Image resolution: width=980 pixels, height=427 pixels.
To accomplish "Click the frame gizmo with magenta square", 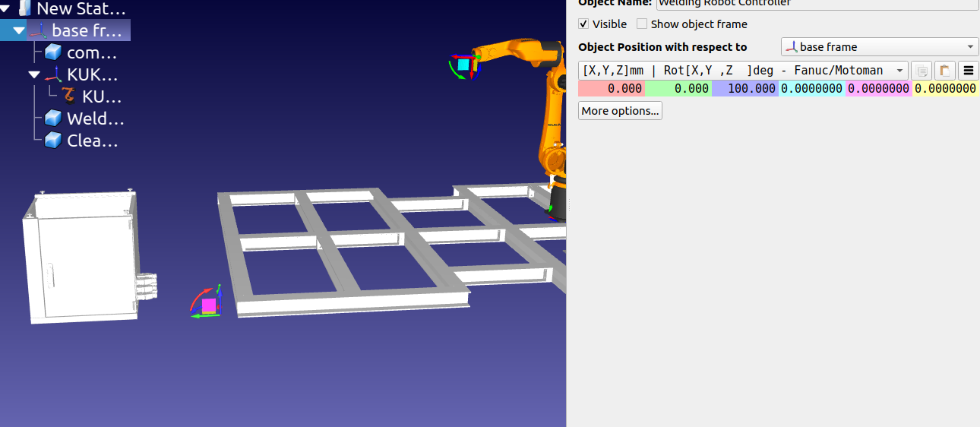I will [207, 302].
